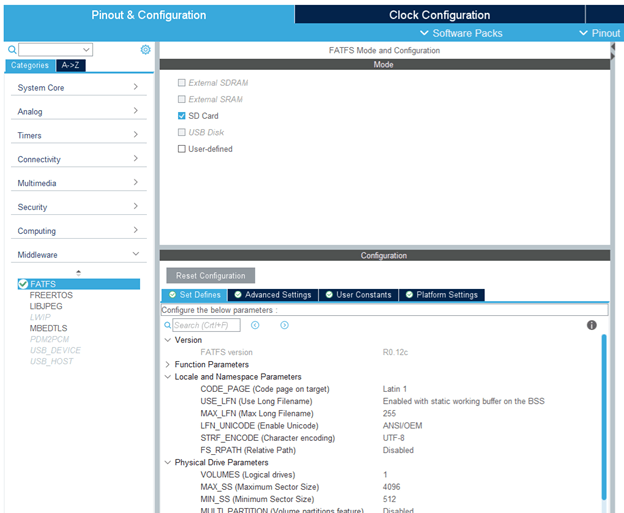624x513 pixels.
Task: Expand the Function Parameters group
Action: click(x=167, y=364)
